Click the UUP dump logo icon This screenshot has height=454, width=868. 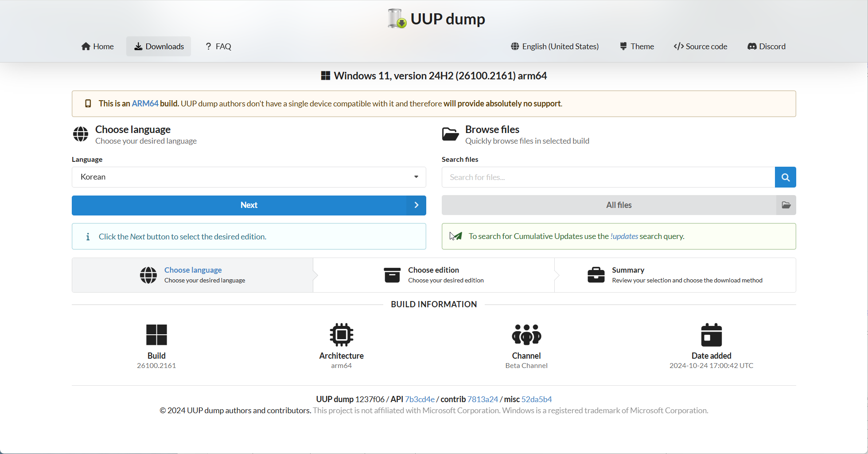click(397, 19)
